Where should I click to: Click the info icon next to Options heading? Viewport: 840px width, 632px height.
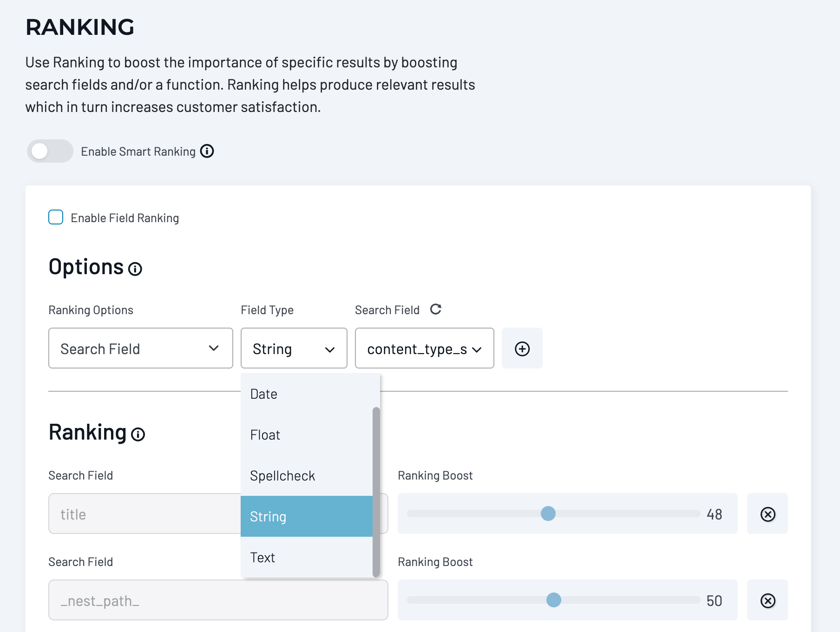click(135, 269)
